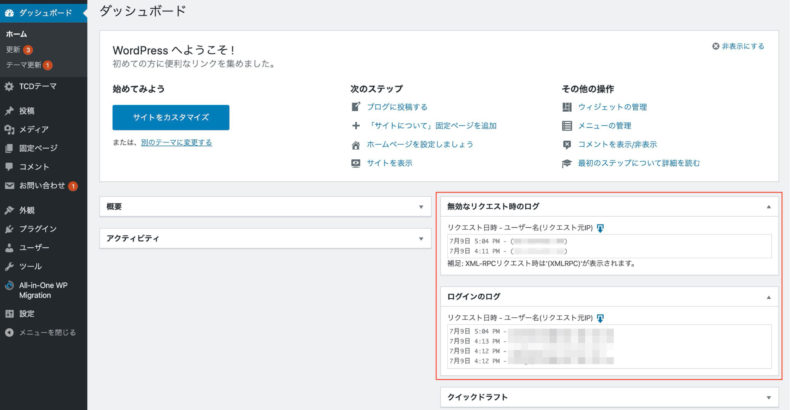This screenshot has width=790, height=410.
Task: Click the ユーザー person icon
Action: pyautogui.click(x=9, y=247)
